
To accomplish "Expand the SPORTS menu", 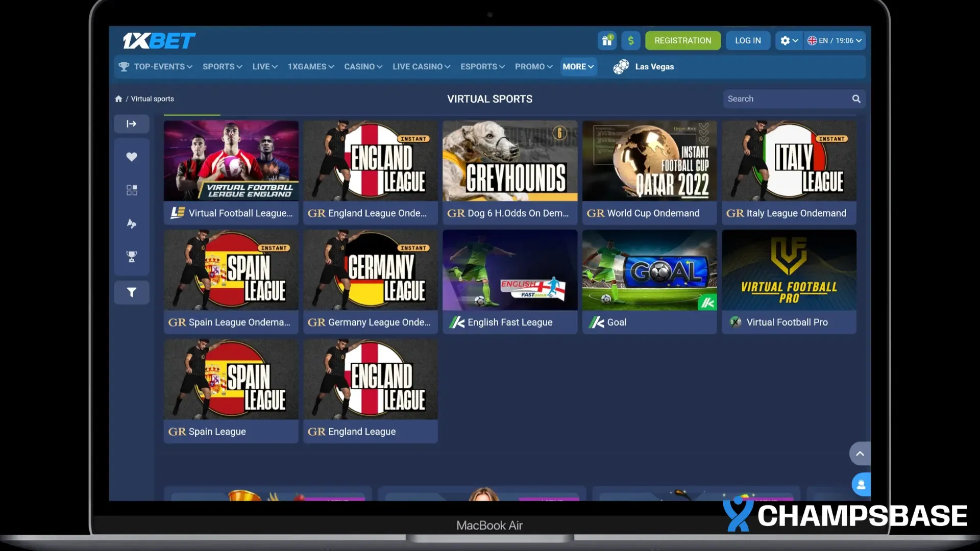I will coord(223,67).
